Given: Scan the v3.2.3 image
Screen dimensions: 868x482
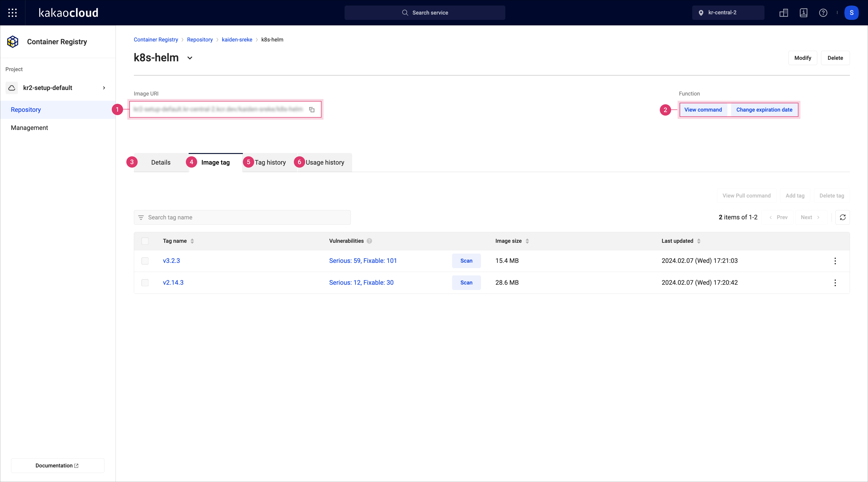Looking at the screenshot, I should [x=466, y=261].
